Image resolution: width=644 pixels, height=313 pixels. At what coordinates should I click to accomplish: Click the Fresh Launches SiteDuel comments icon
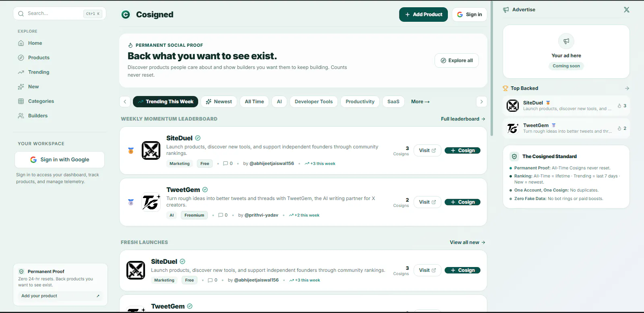pyautogui.click(x=210, y=280)
